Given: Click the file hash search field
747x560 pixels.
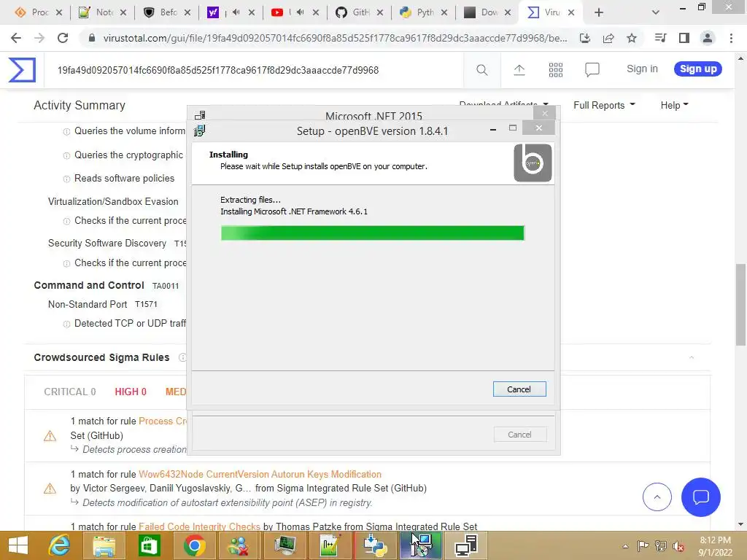Looking at the screenshot, I should (x=254, y=71).
